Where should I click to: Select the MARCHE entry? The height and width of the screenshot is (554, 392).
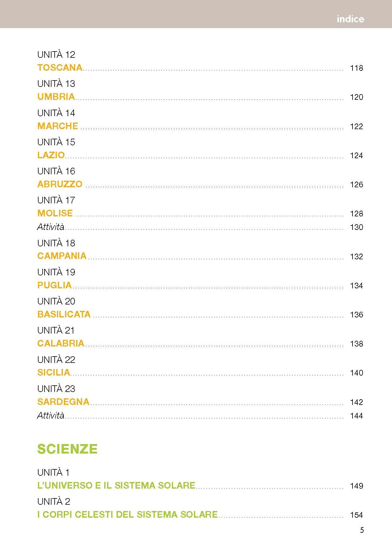pyautogui.click(x=57, y=126)
